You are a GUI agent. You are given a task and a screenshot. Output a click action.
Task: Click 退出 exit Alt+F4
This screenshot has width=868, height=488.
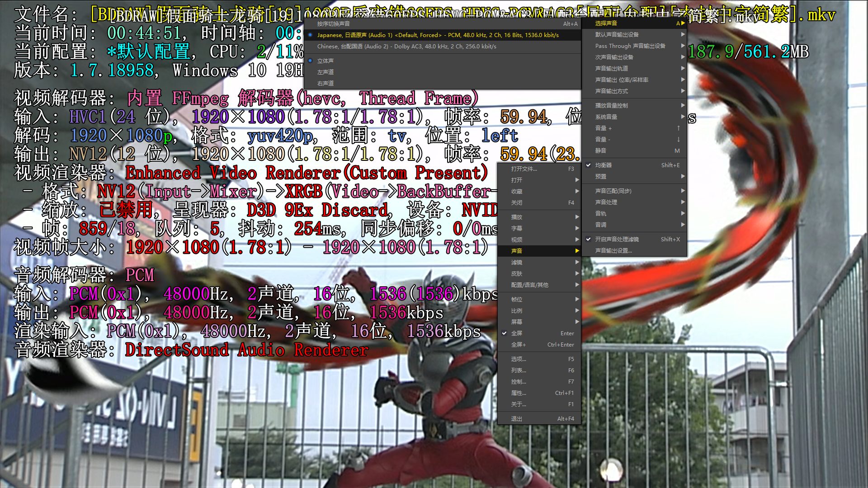[539, 418]
